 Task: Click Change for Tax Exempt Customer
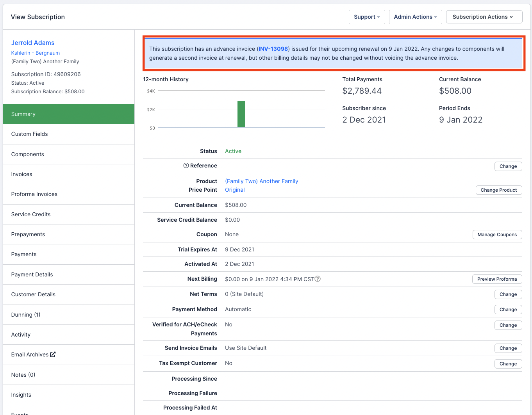[x=508, y=364]
